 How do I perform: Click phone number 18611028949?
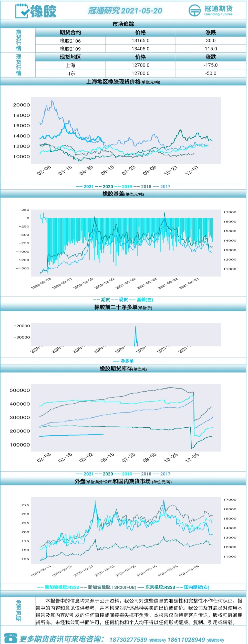click(x=186, y=640)
